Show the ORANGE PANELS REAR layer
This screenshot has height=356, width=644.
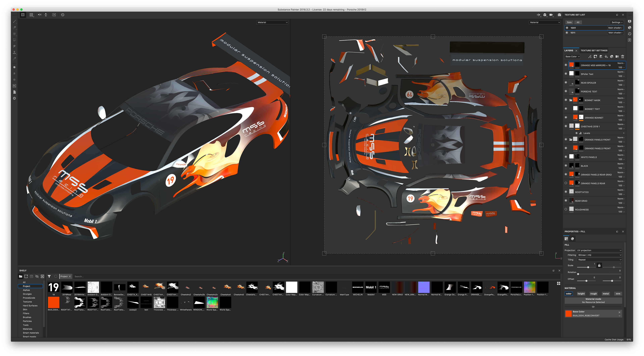pyautogui.click(x=566, y=183)
